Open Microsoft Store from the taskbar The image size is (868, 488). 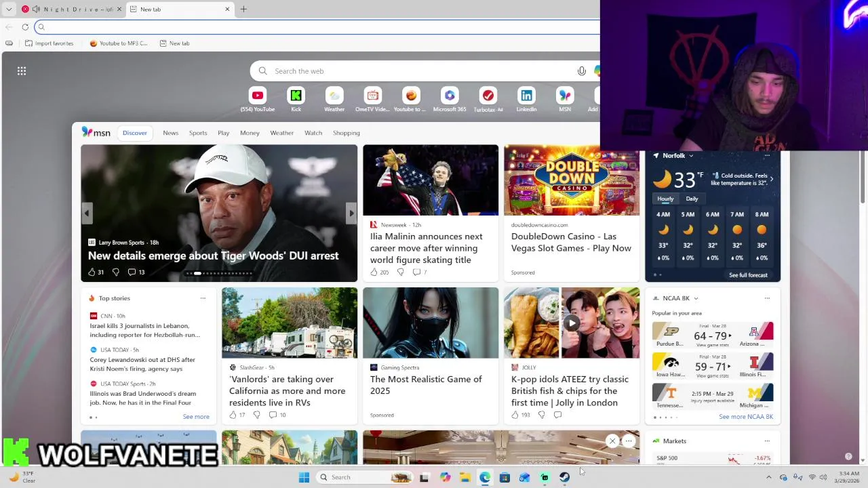coord(505,477)
